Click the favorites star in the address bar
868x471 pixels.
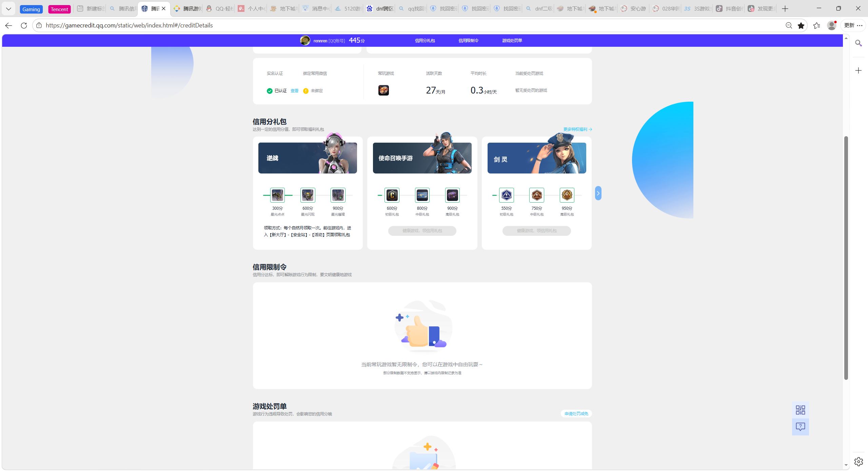(x=801, y=25)
